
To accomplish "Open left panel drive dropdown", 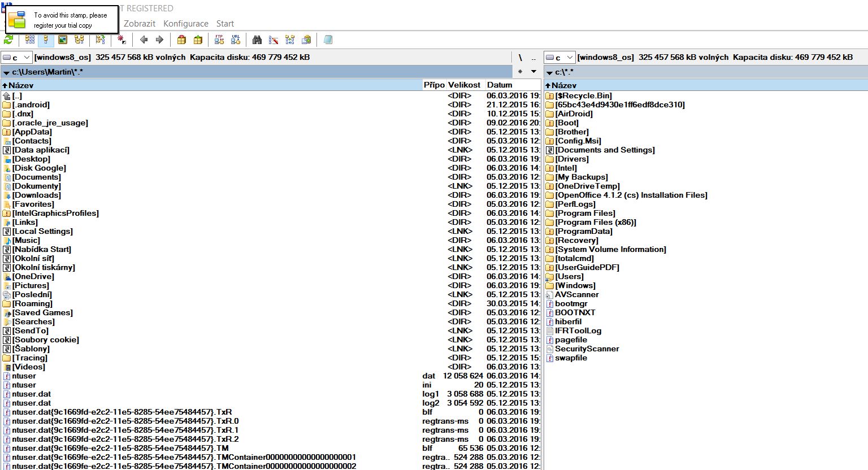I will [x=16, y=58].
